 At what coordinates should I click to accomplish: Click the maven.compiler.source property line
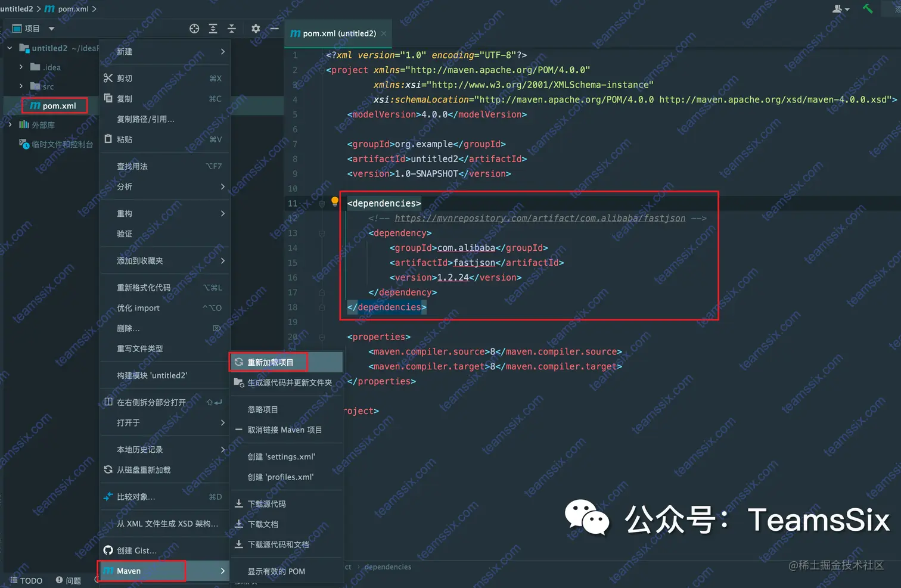pyautogui.click(x=495, y=351)
